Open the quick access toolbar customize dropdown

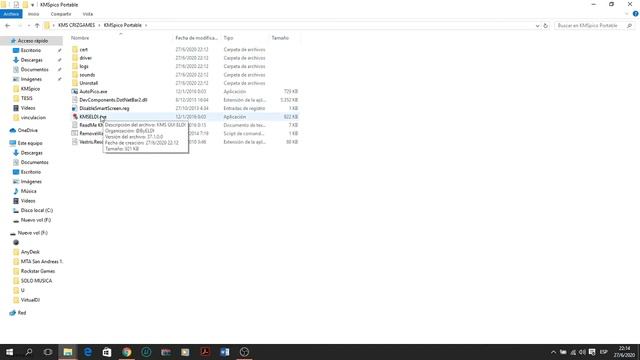pos(32,5)
